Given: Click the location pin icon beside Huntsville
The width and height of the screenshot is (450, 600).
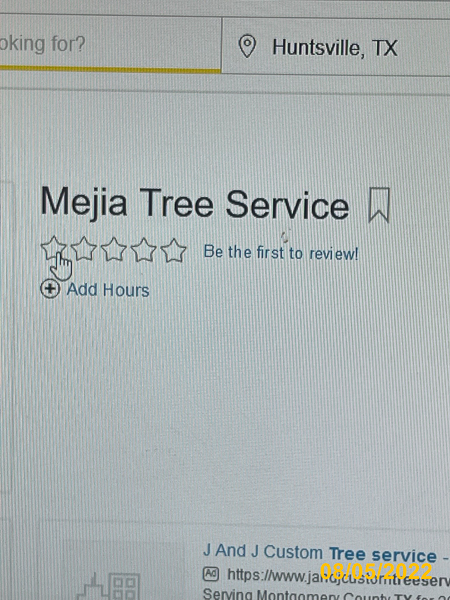Looking at the screenshot, I should 247,46.
